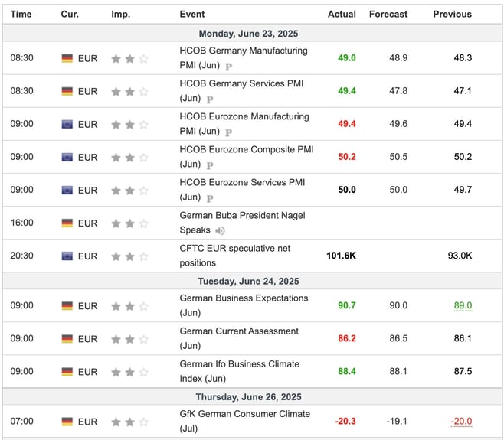Click the revised previous value 89.0
The image size is (504, 440).
[463, 305]
